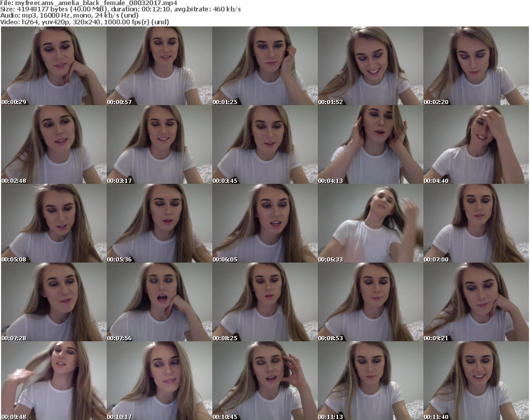This screenshot has height=420, width=530.
Task: Open the frame at timestamp 00:03:45
Action: pos(265,144)
